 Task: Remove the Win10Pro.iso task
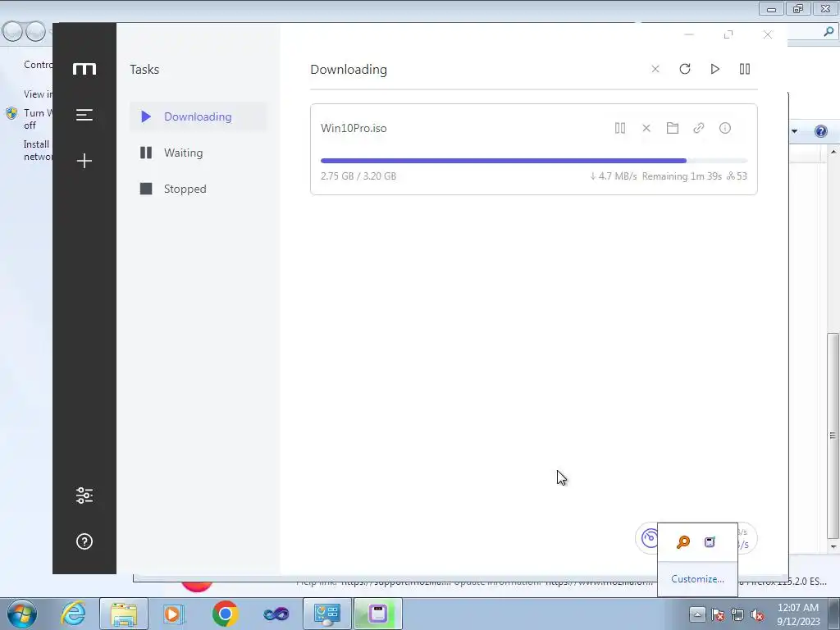coord(646,128)
